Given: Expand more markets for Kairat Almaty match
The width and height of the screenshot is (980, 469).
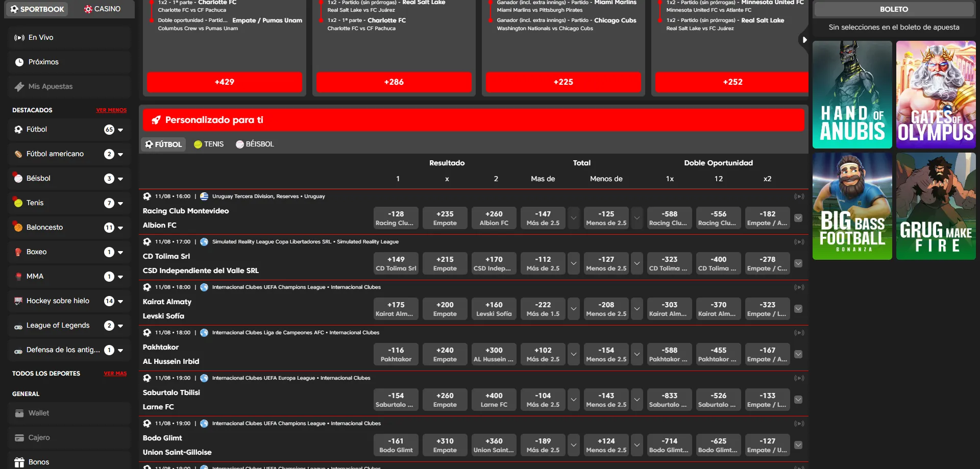Looking at the screenshot, I should 798,309.
